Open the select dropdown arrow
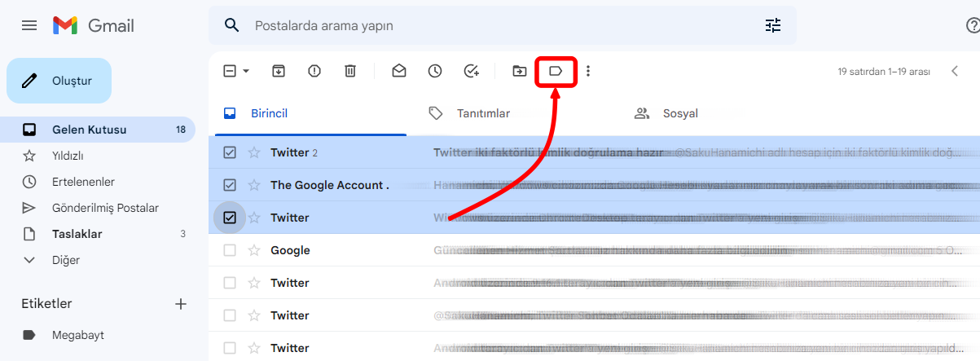The image size is (980, 361). point(246,71)
